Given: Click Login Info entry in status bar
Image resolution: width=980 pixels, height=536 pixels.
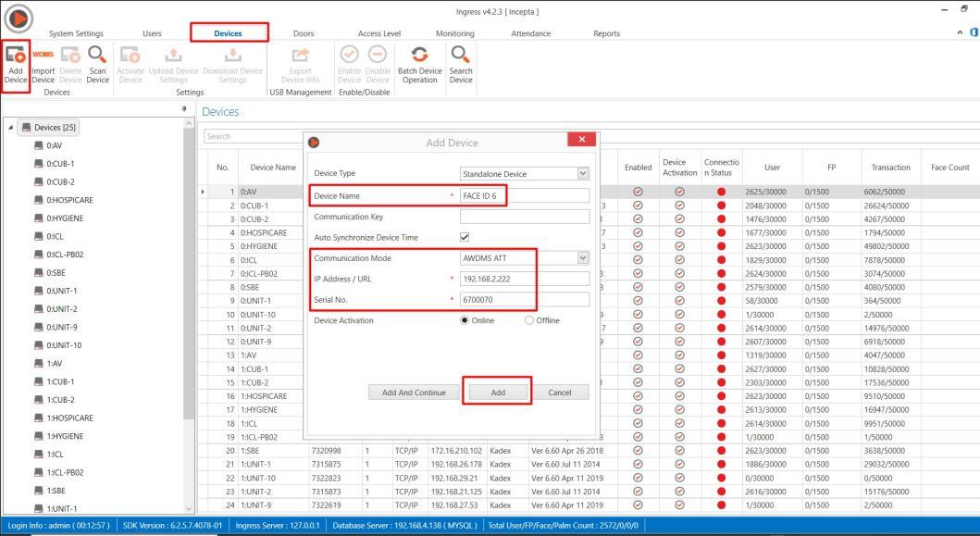Looking at the screenshot, I should [x=58, y=526].
